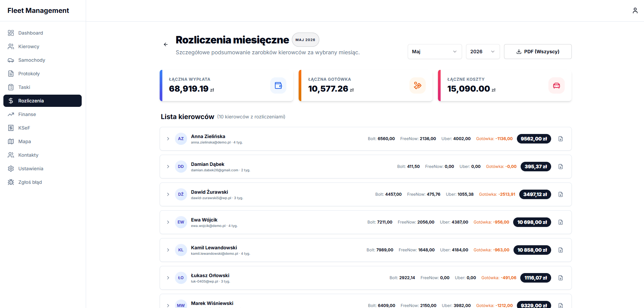Click the car icon on Łączne koszty card

pos(557,85)
